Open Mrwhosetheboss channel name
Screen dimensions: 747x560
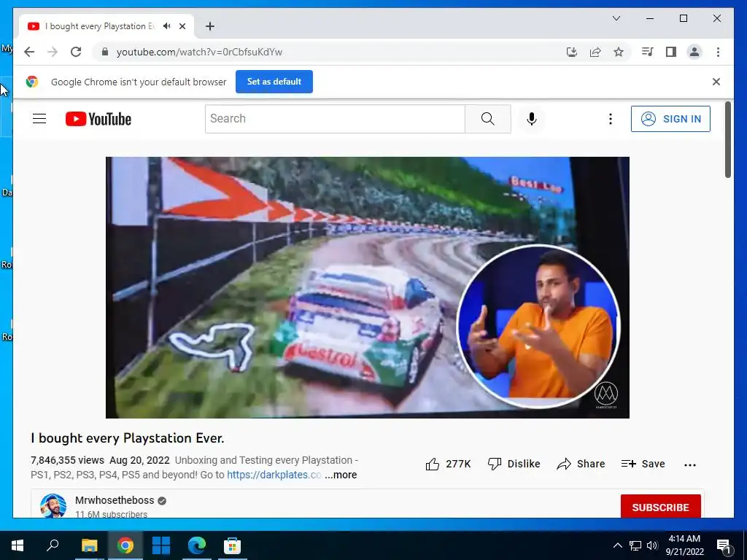click(115, 500)
